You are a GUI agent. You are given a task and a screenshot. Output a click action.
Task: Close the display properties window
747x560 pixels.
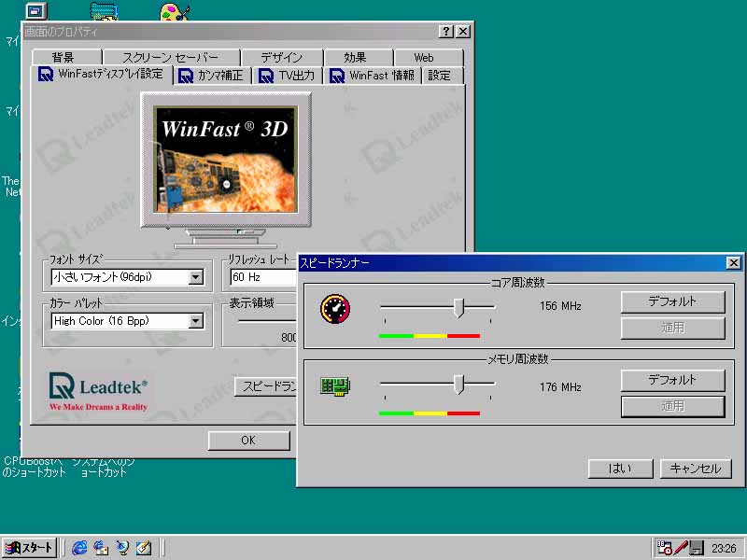[463, 32]
